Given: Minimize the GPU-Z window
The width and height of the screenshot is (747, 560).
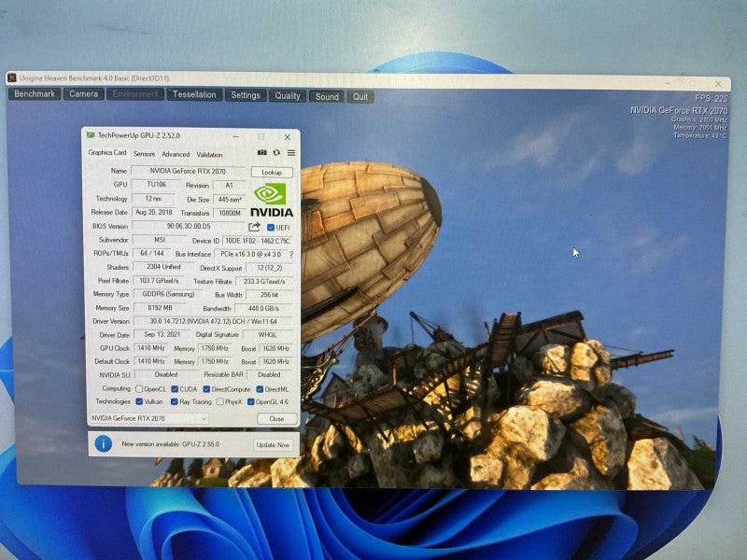Looking at the screenshot, I should click(235, 136).
